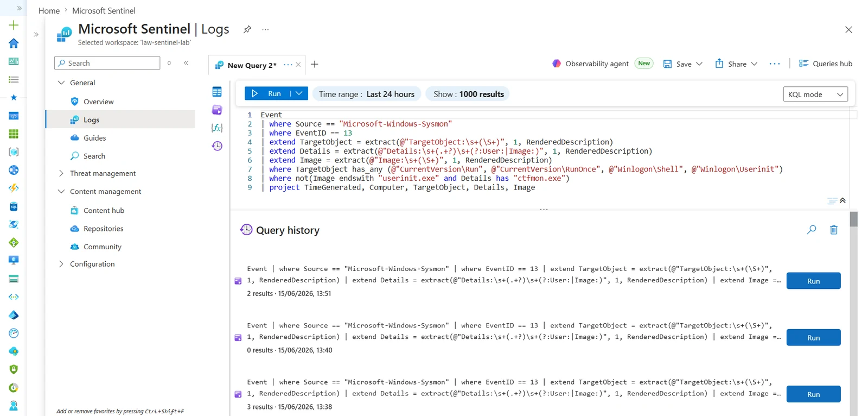The height and width of the screenshot is (416, 868).
Task: Add a new query tab
Action: coord(314,65)
